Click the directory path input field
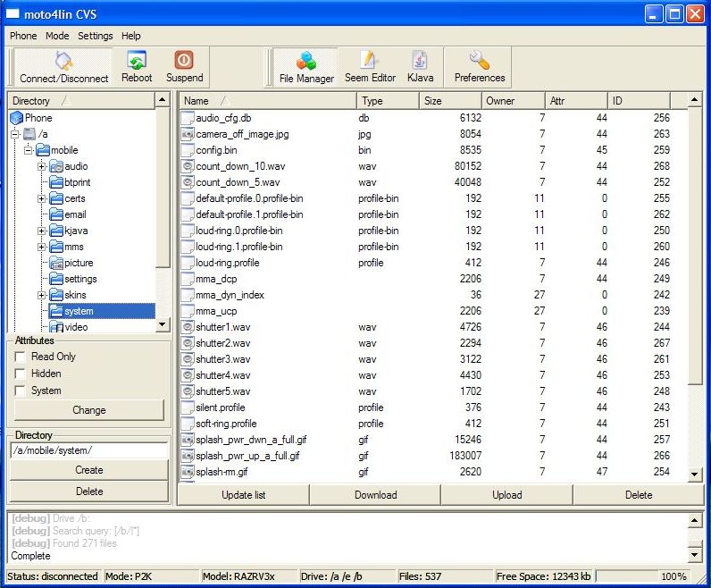711x588 pixels. [89, 450]
